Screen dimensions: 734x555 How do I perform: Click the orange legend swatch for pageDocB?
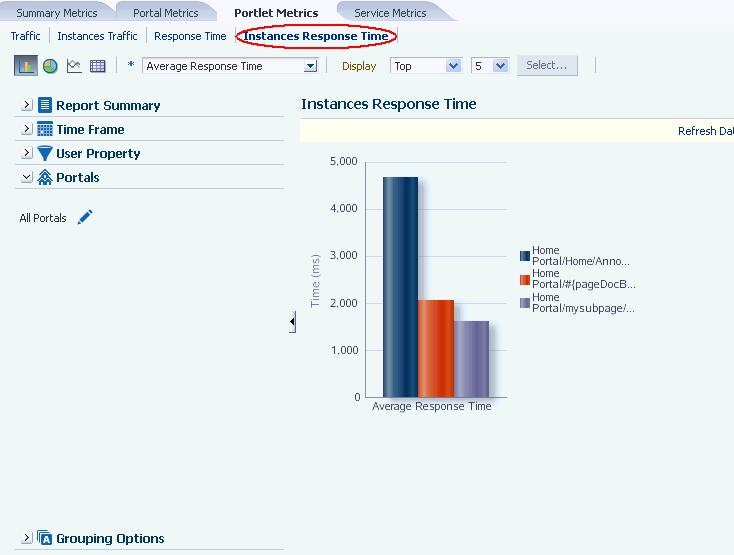pyautogui.click(x=525, y=280)
